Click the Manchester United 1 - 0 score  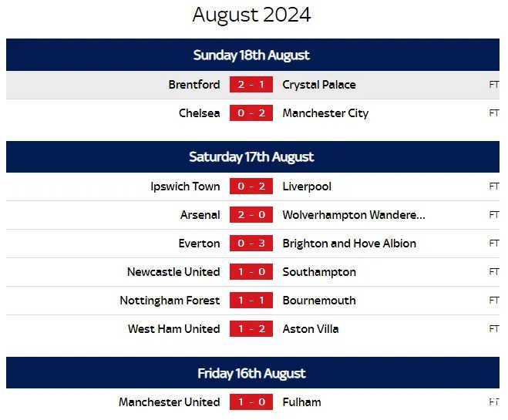pos(251,402)
